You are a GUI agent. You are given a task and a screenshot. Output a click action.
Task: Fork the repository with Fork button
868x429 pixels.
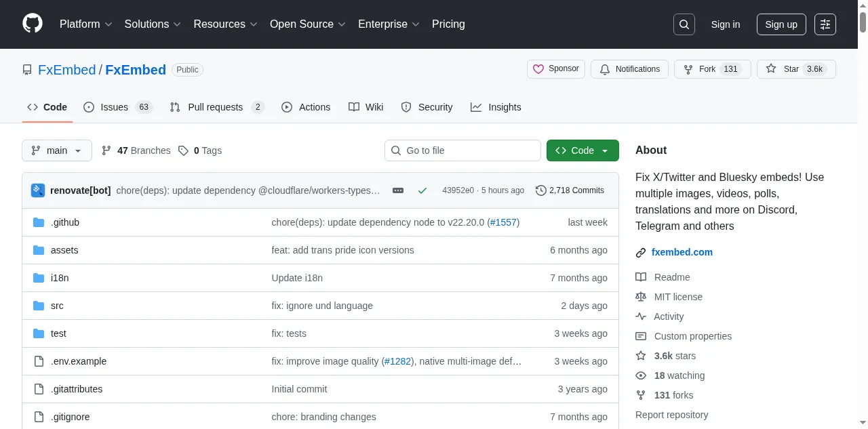coord(712,69)
